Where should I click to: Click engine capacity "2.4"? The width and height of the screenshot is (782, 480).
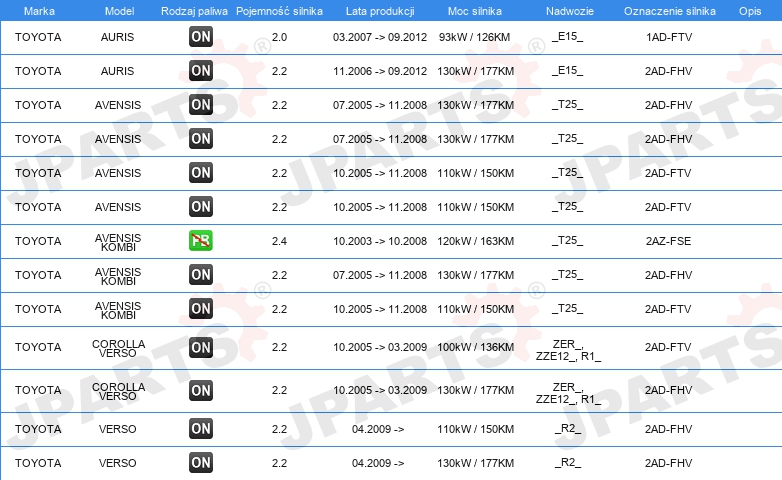click(279, 241)
